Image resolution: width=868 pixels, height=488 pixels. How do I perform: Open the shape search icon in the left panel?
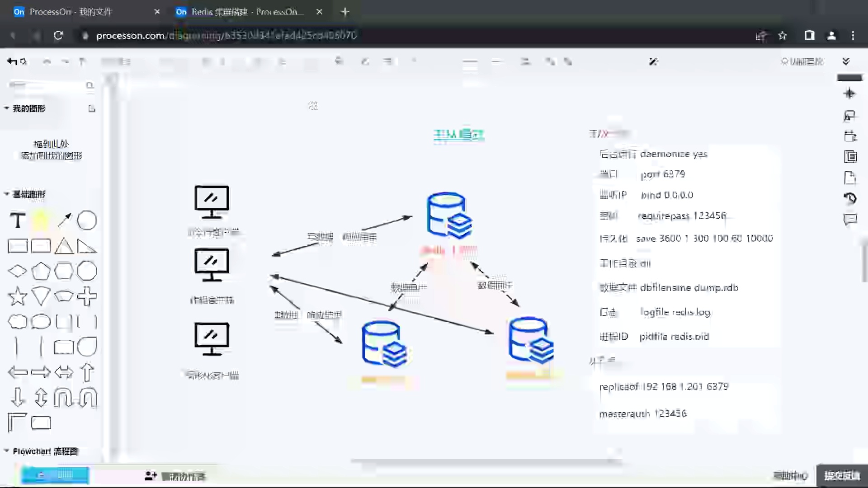point(90,86)
